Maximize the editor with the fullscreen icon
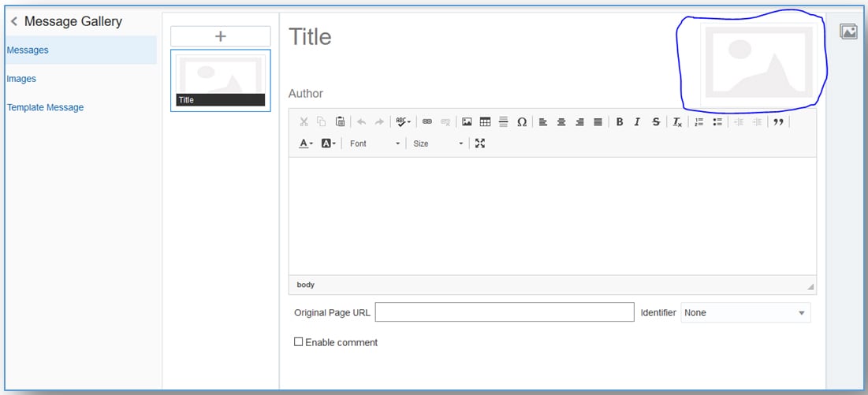 480,143
